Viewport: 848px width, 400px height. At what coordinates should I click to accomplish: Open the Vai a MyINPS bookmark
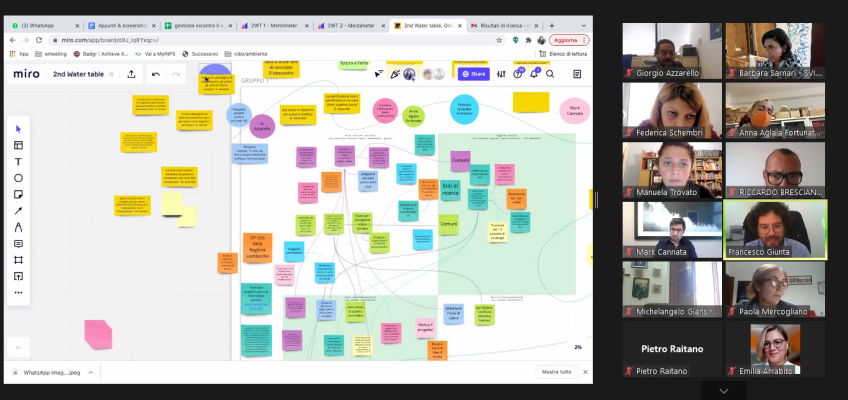pyautogui.click(x=155, y=54)
